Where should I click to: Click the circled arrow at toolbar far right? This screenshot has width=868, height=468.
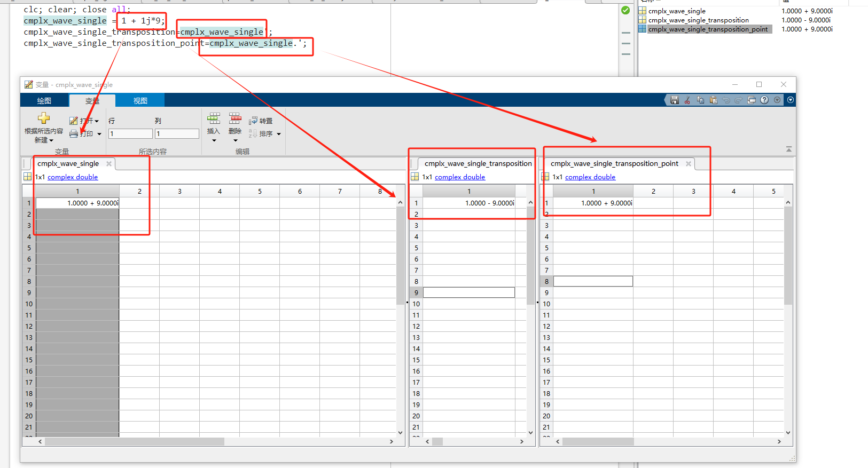coord(791,100)
